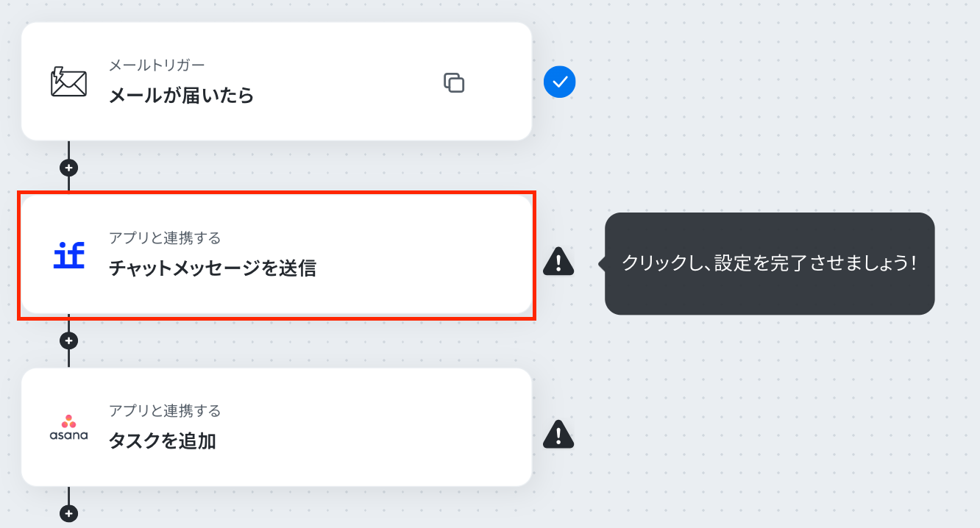Click アプリと連携する label above タスクを追加
The height and width of the screenshot is (528, 980).
[165, 410]
